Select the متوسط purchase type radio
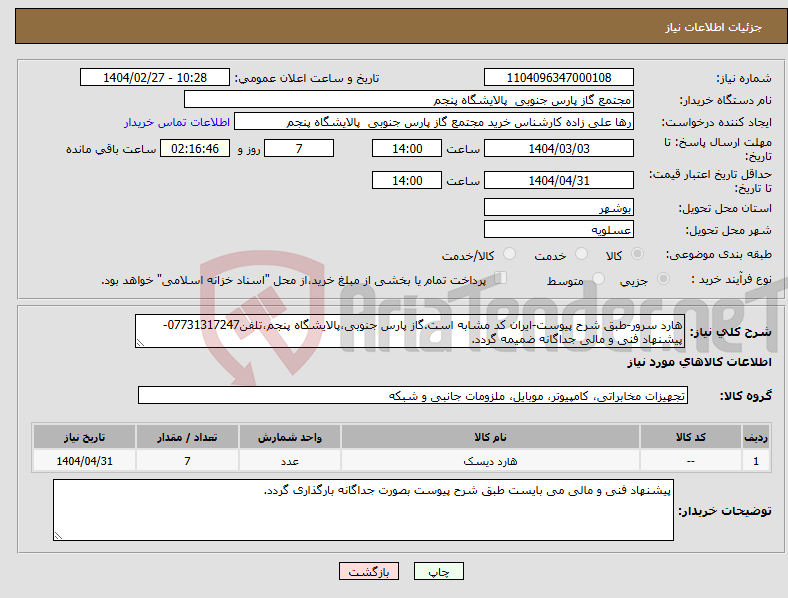Image resolution: width=788 pixels, height=598 pixels. [x=598, y=278]
